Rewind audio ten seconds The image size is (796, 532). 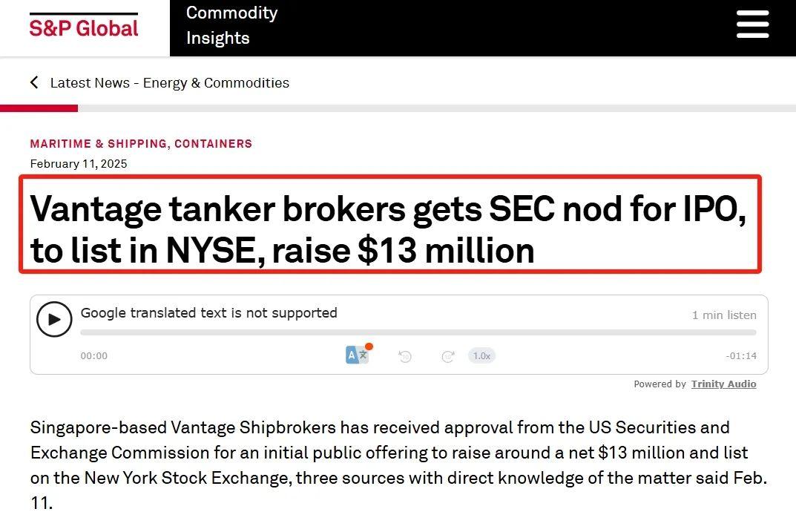coord(404,356)
